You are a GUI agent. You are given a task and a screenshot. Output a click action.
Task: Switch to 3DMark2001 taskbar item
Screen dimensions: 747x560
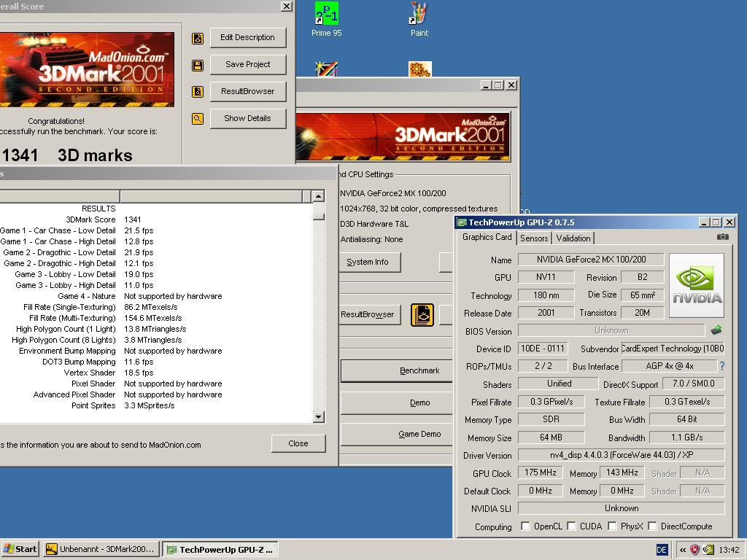coord(101,550)
